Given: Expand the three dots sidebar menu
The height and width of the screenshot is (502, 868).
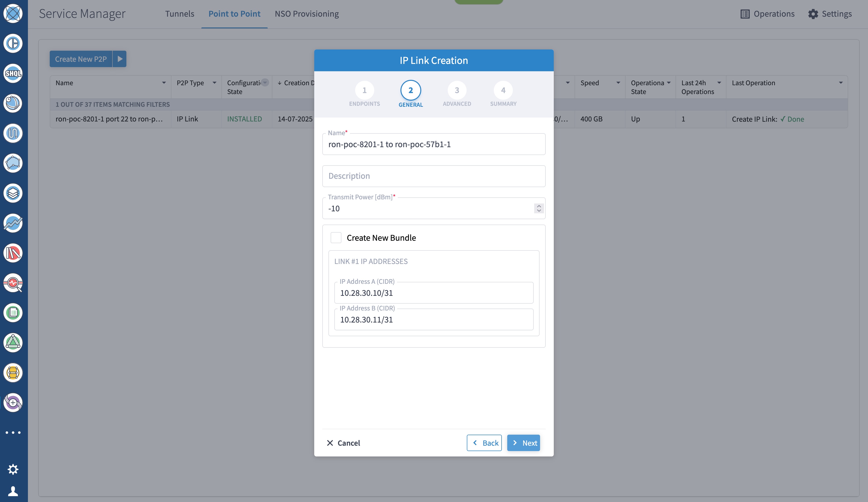Looking at the screenshot, I should tap(13, 432).
